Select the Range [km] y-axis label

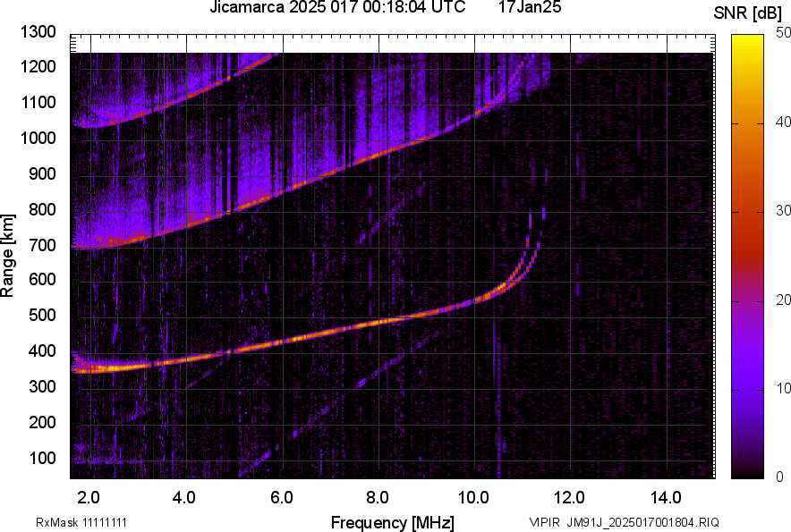(x=8, y=255)
